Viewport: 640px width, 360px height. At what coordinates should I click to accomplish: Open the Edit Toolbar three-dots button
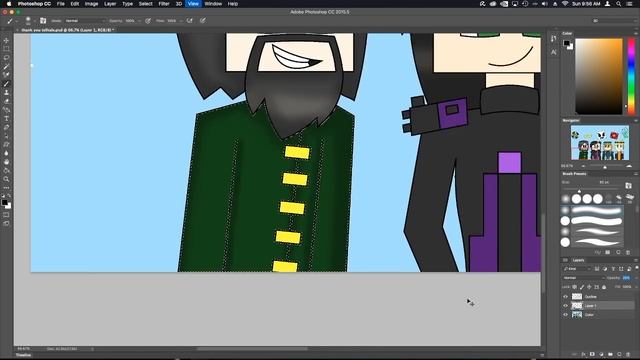[6, 187]
